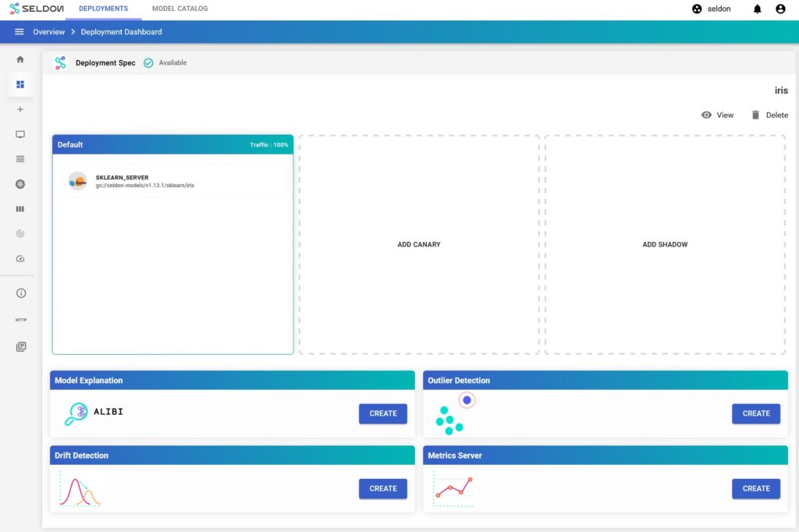
Task: Click the Deployment Spec title
Action: pos(105,62)
